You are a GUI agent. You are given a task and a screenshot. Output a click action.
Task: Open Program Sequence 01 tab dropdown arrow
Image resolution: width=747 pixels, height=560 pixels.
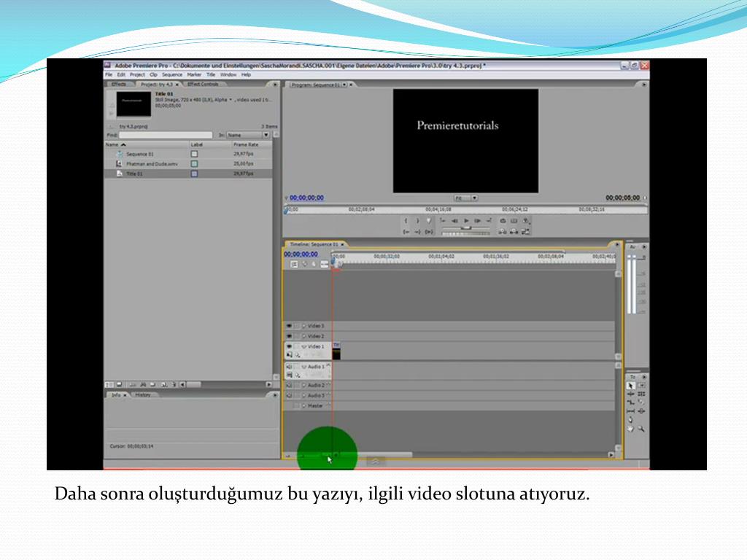click(344, 85)
